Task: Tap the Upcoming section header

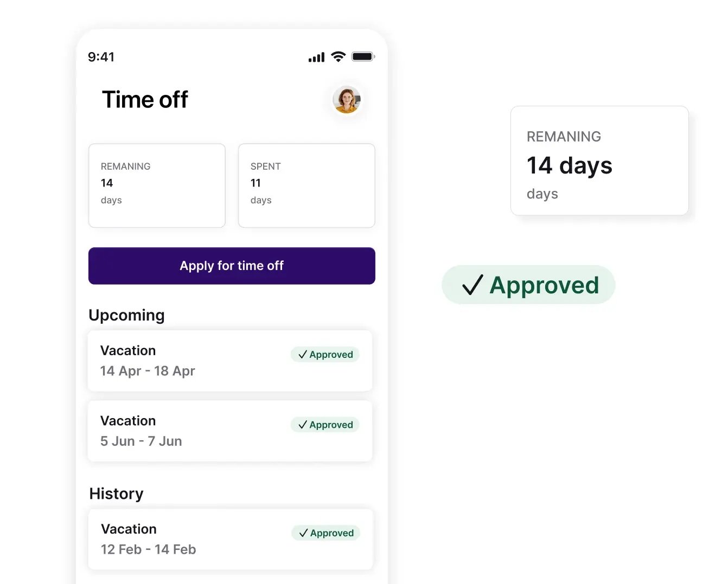Action: (x=126, y=315)
